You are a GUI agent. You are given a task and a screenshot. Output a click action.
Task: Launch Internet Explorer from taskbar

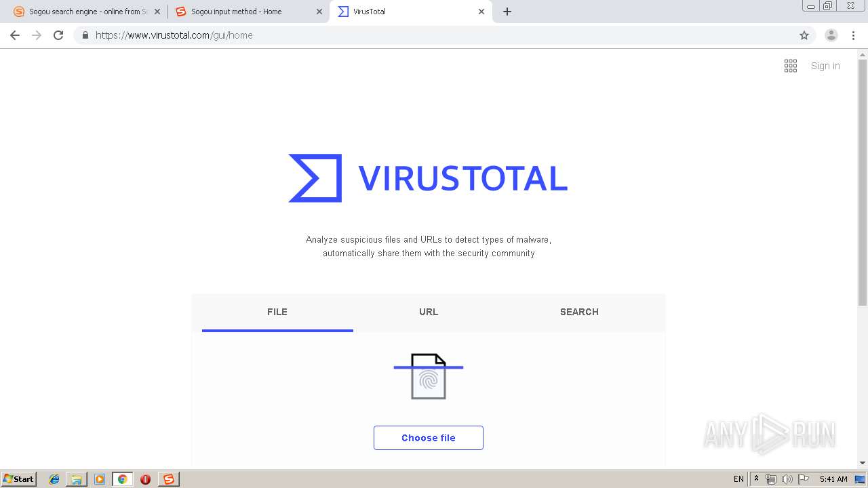54,479
